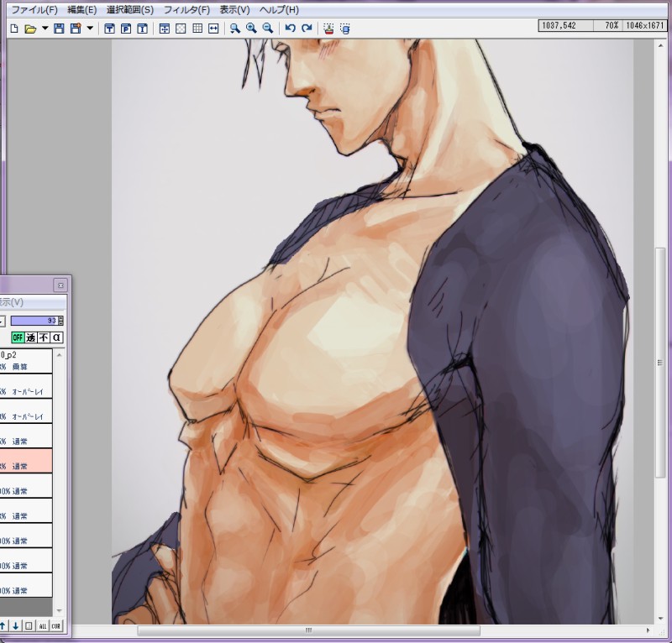Viewport: 672px width, 643px height.
Task: Click the selection stamp icon with red base
Action: [328, 29]
